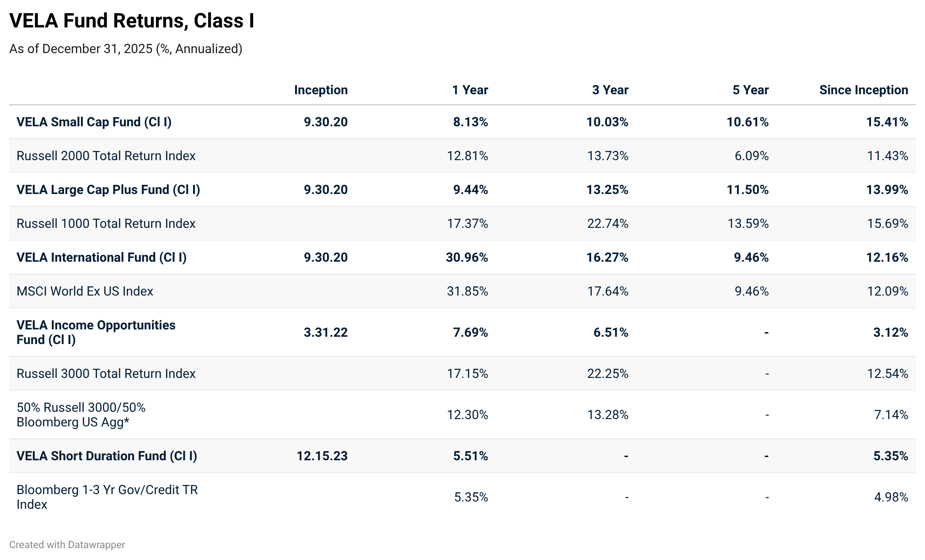Click the 1 Year column header

point(470,90)
